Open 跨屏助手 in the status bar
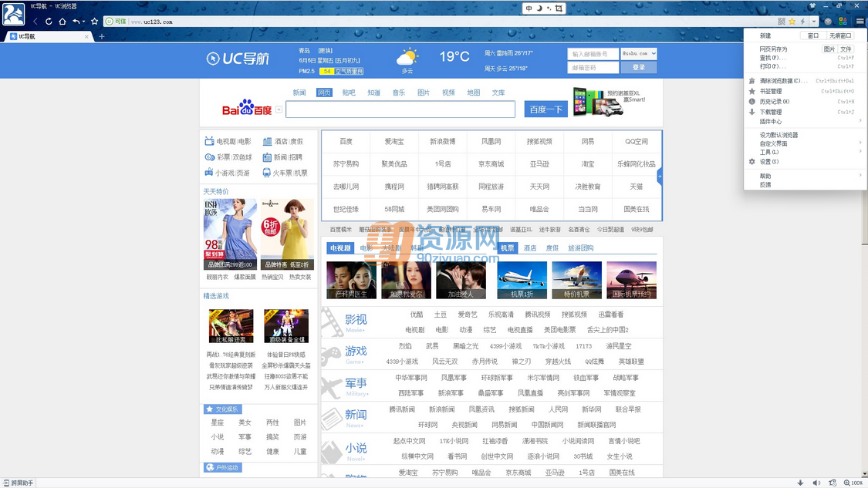 tap(19, 483)
